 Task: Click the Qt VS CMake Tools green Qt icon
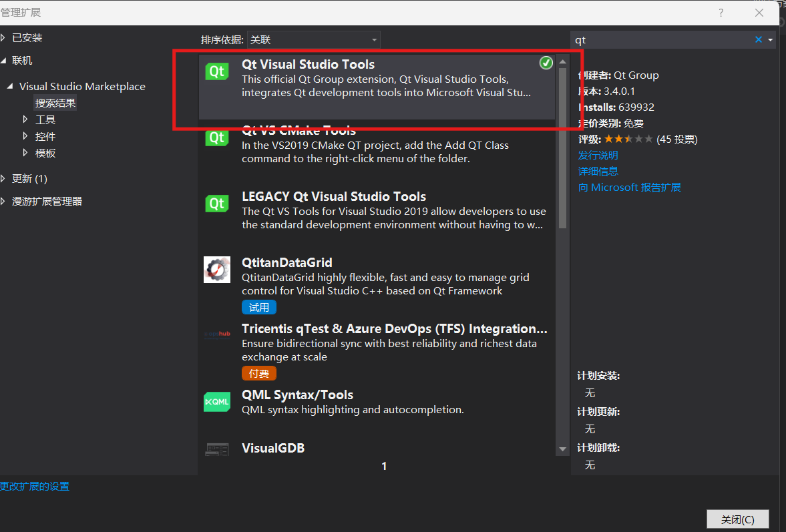(x=216, y=137)
